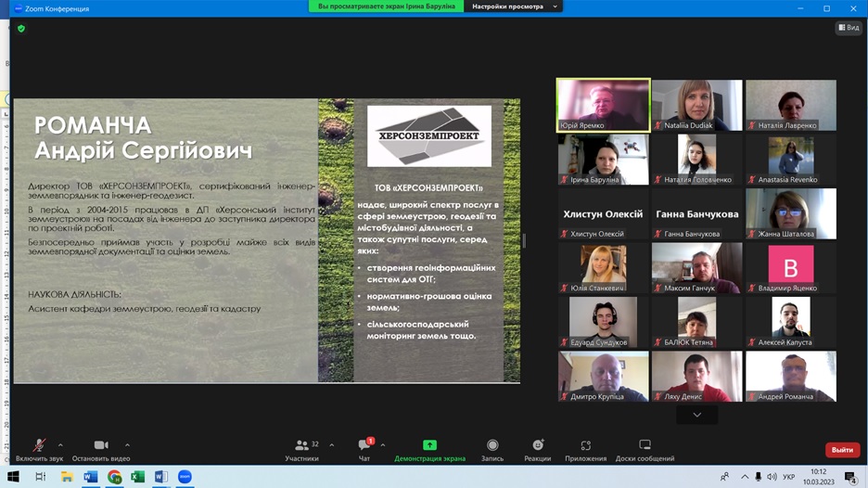868x488 pixels.
Task: Open Task View on taskbar
Action: pyautogui.click(x=40, y=476)
